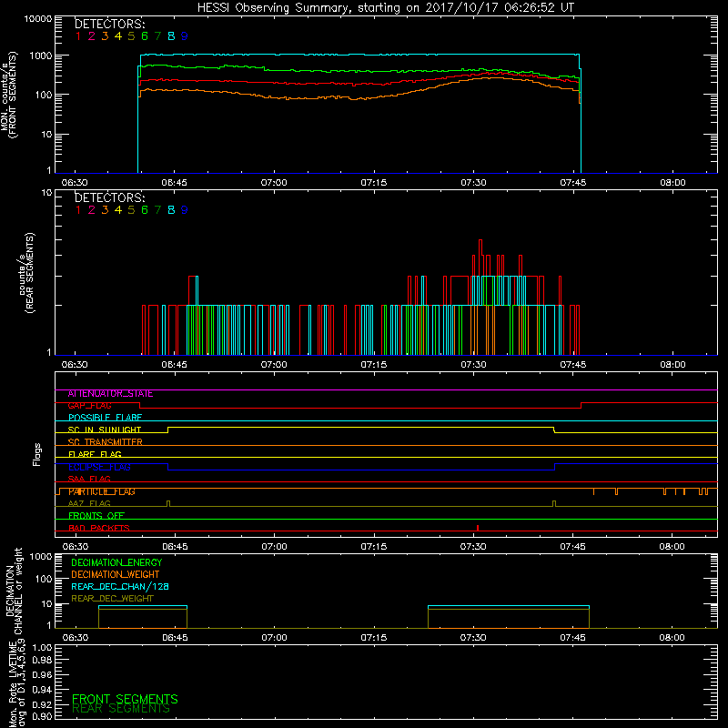The width and height of the screenshot is (728, 728).
Task: Click the REAR_DEC_CHAN/128 legend entry
Action: pos(120,587)
